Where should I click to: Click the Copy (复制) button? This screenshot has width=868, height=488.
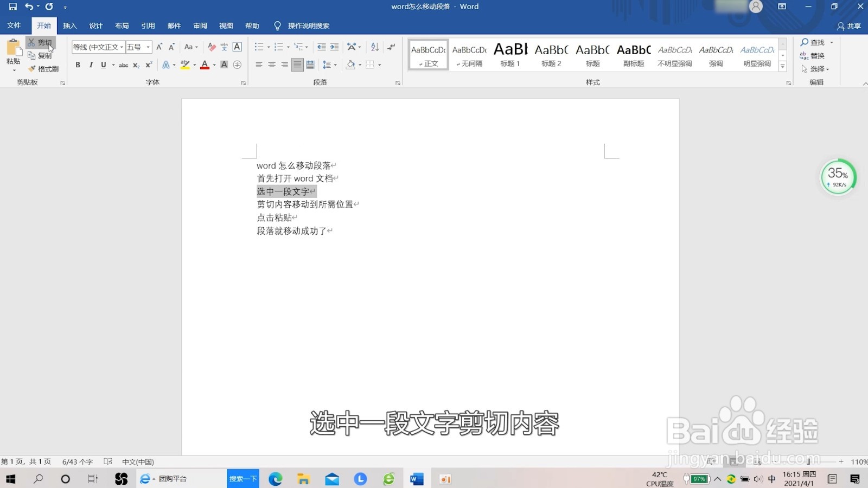click(x=40, y=55)
